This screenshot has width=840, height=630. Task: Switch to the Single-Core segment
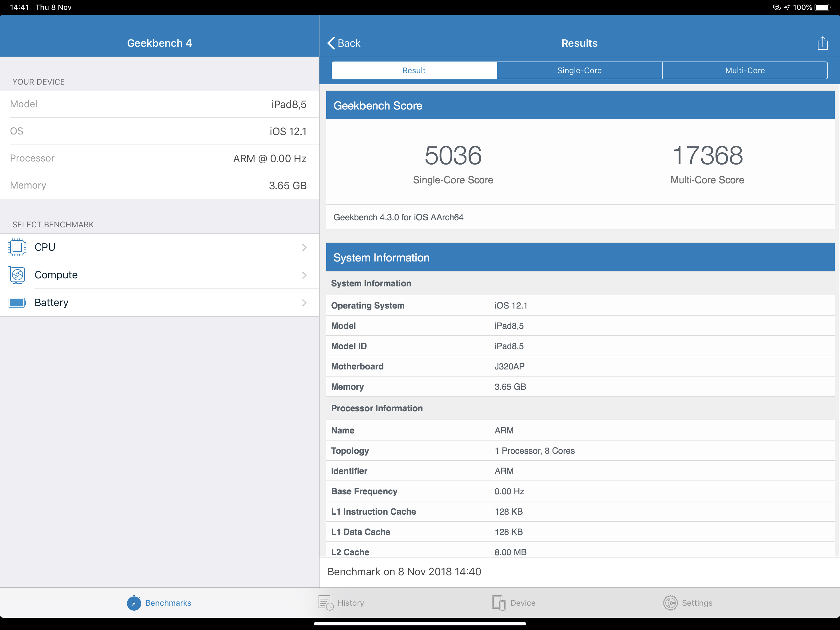coord(580,70)
